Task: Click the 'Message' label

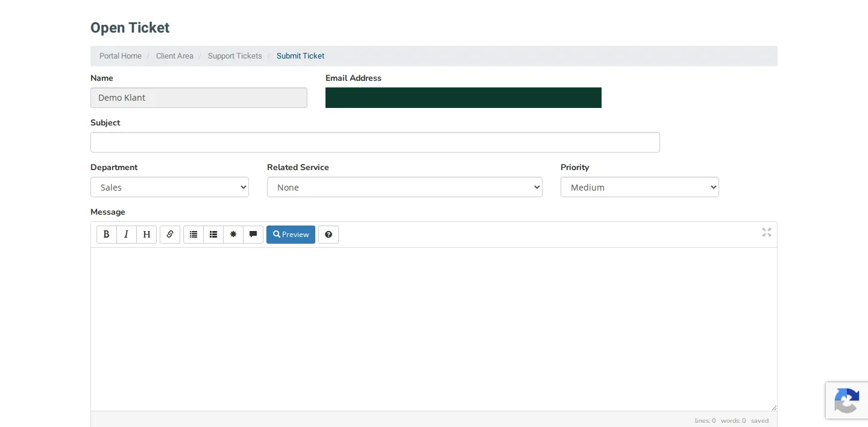Action: pos(108,212)
